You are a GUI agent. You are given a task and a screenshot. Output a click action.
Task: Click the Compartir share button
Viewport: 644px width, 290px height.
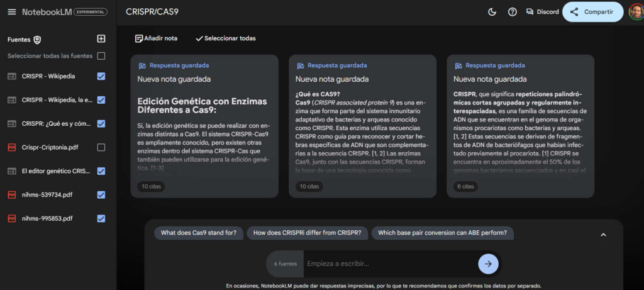[592, 12]
